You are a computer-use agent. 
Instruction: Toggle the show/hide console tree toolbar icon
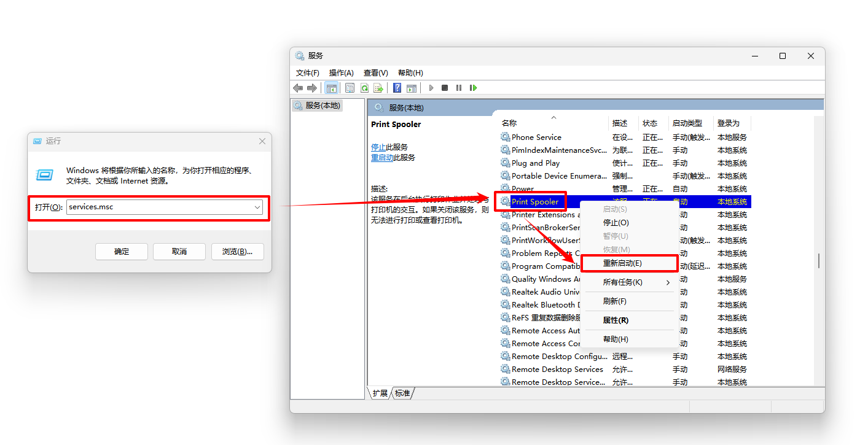click(331, 88)
